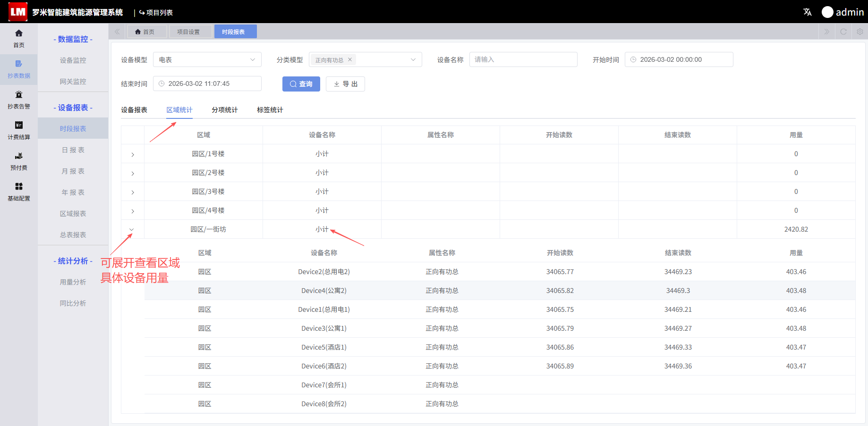The image size is (868, 426).
Task: Click the admin user avatar
Action: click(x=827, y=12)
